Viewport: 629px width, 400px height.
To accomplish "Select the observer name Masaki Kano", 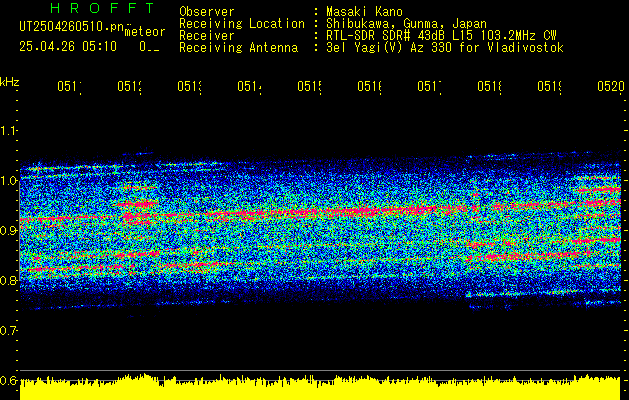I will (364, 11).
